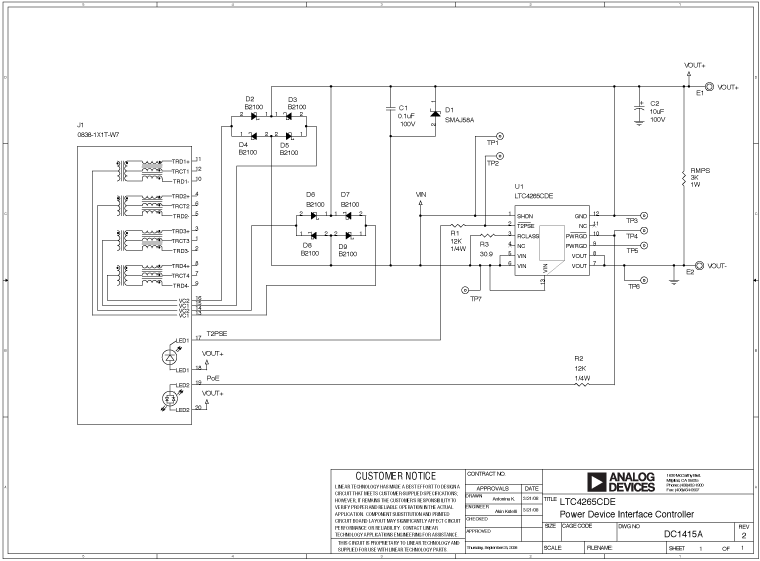Select the D7 diode symbol
This screenshot has height=561, width=760.
coord(348,216)
